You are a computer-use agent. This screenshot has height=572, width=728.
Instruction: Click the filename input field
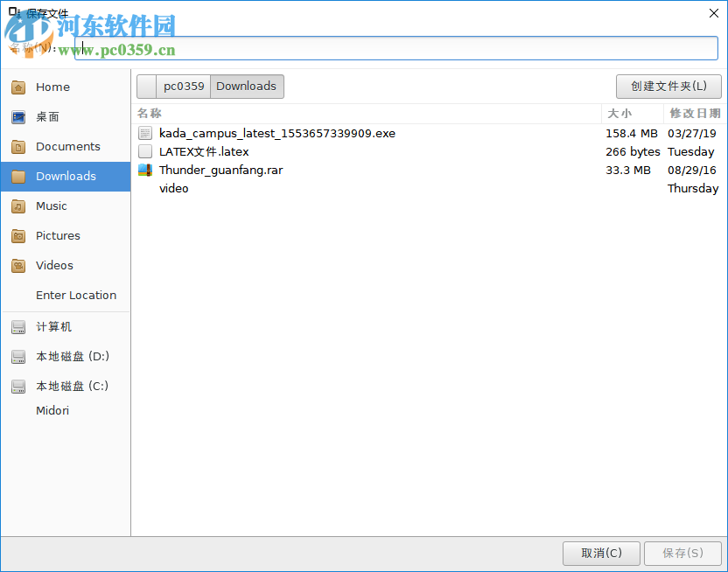point(394,48)
